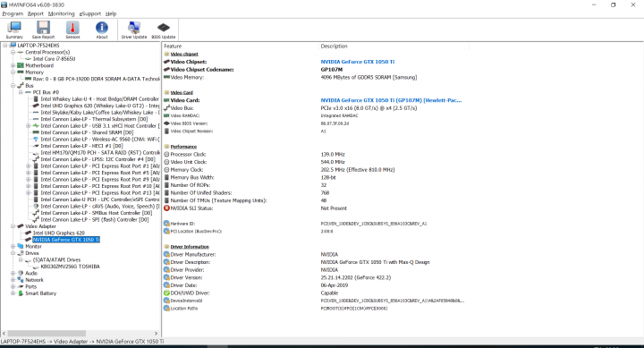
Task: Select the USB 3.1 xHCI Host Controller row
Action: (x=100, y=126)
